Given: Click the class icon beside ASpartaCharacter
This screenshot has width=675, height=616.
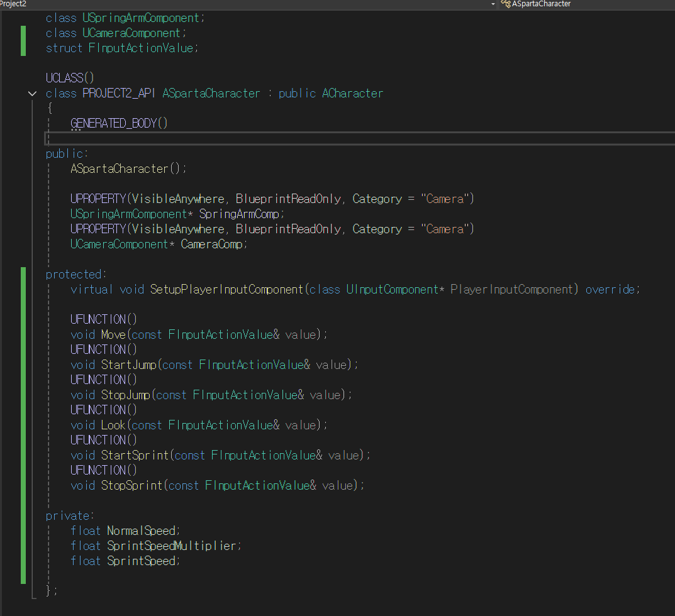Looking at the screenshot, I should [x=506, y=4].
